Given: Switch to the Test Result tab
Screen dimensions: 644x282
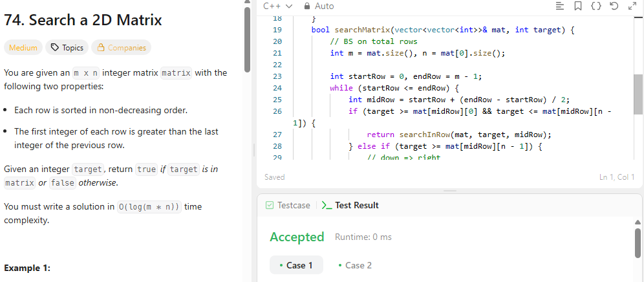Looking at the screenshot, I should tap(350, 205).
